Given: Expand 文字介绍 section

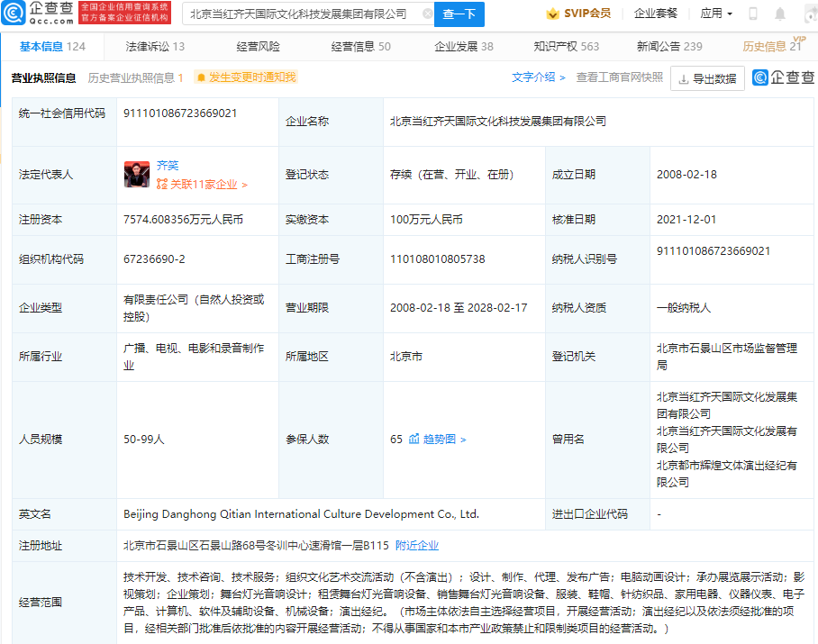Looking at the screenshot, I should click(x=538, y=78).
